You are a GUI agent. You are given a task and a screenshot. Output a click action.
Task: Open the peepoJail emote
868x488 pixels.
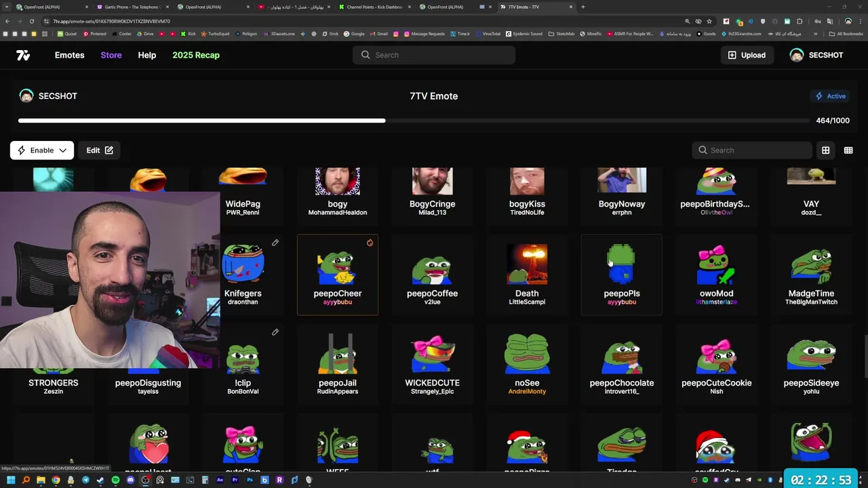(x=338, y=364)
